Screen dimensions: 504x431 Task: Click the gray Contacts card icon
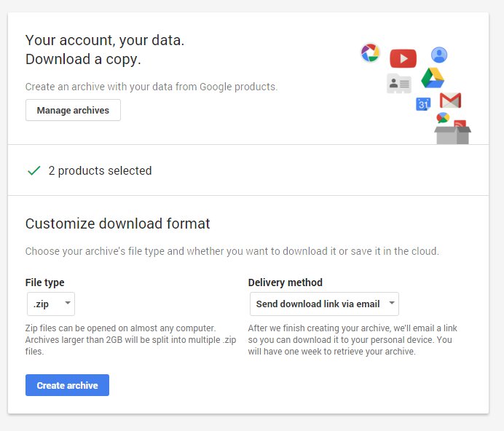coord(398,84)
